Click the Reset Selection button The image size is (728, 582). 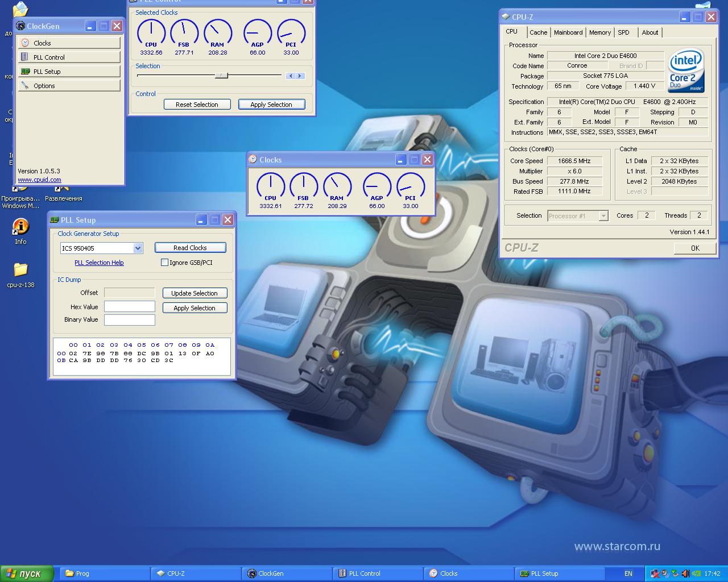click(197, 105)
